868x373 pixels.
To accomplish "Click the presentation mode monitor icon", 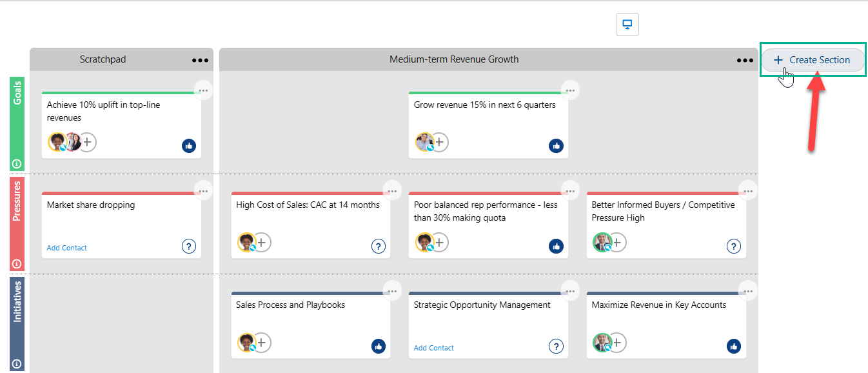I will 627,25.
